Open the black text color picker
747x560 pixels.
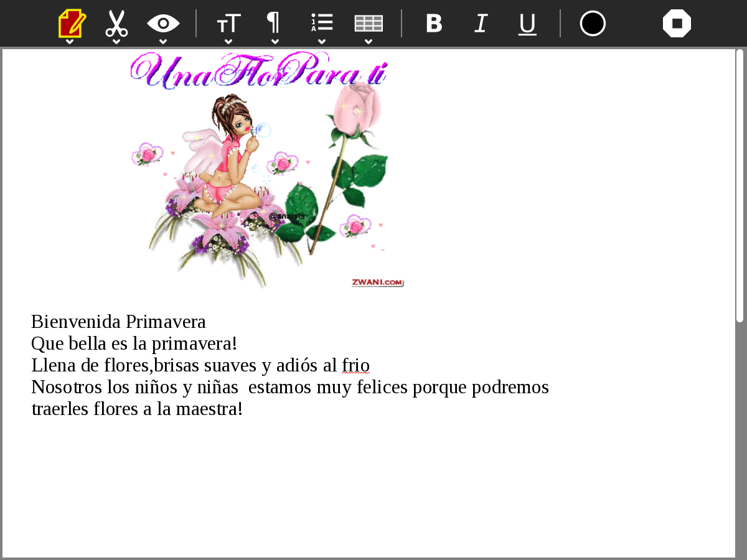click(x=593, y=24)
